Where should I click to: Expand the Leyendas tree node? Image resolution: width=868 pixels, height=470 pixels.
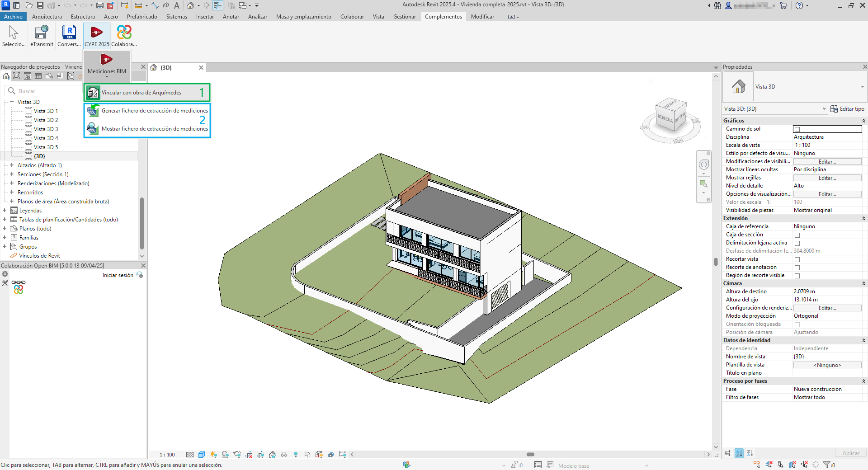pyautogui.click(x=5, y=211)
